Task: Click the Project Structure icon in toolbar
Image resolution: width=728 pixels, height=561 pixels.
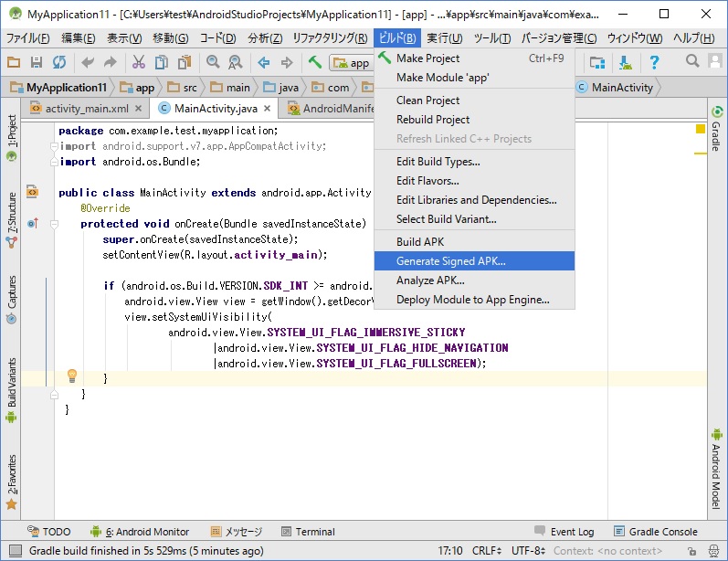Action: (x=597, y=62)
